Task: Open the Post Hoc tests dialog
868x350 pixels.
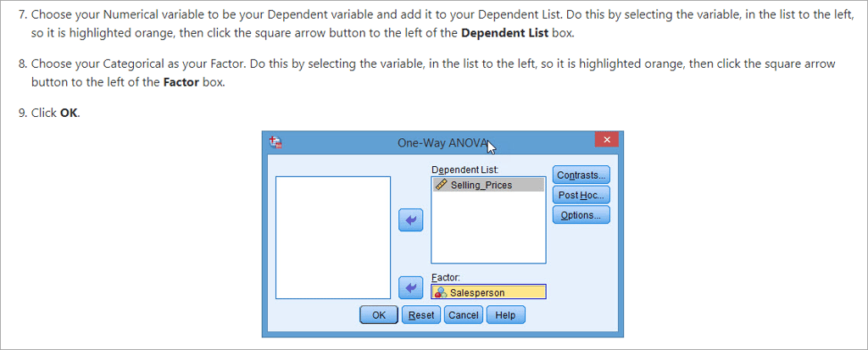Action: [581, 195]
